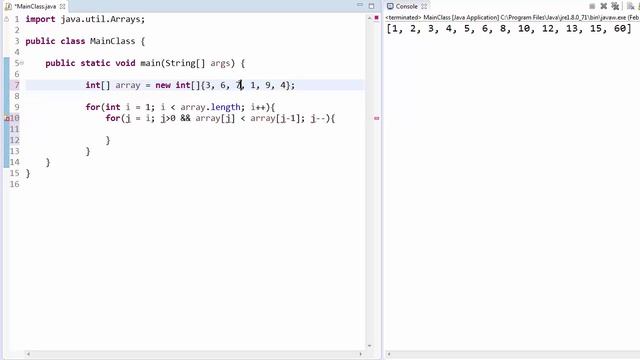Click the console output array line

pyautogui.click(x=509, y=29)
